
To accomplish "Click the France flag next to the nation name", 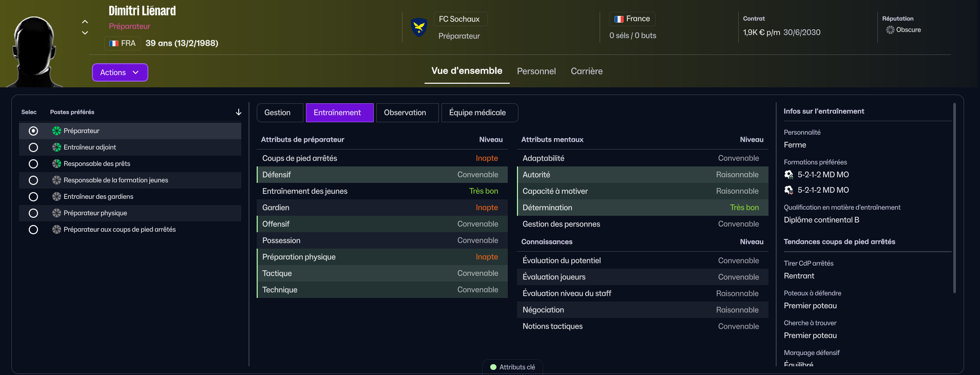I will [x=619, y=19].
